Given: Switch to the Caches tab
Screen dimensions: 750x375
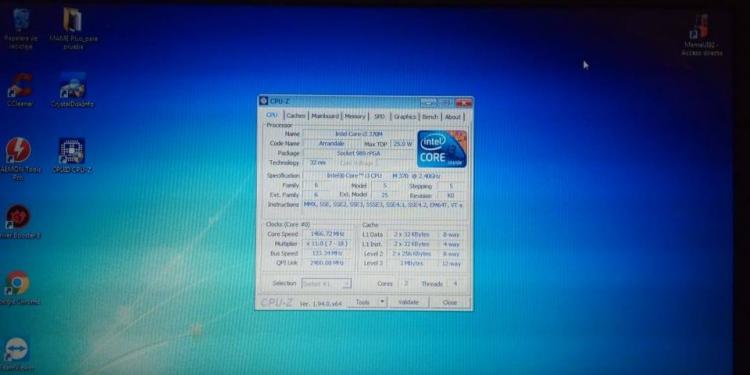Looking at the screenshot, I should point(296,116).
